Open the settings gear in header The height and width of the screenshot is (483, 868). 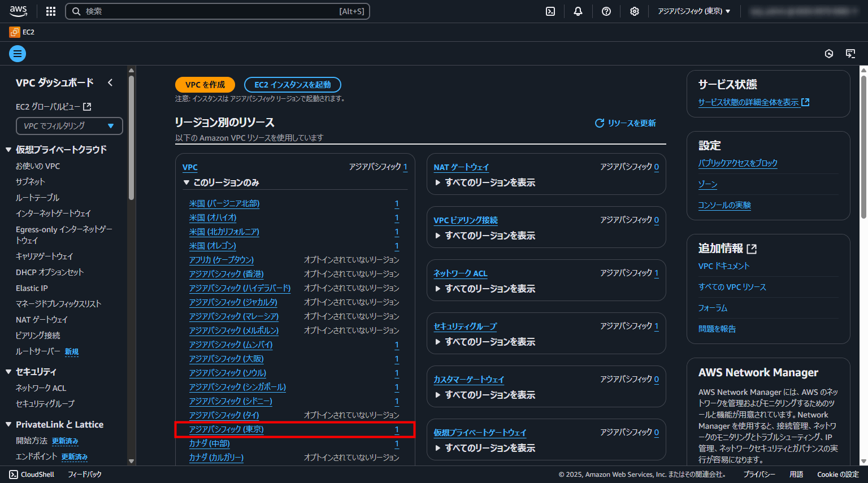pos(634,11)
